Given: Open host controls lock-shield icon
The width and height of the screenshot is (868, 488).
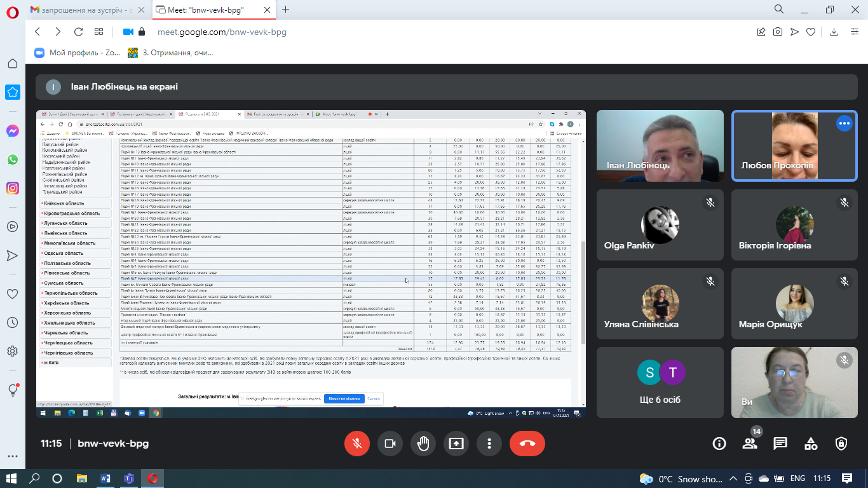Looking at the screenshot, I should pos(841,444).
